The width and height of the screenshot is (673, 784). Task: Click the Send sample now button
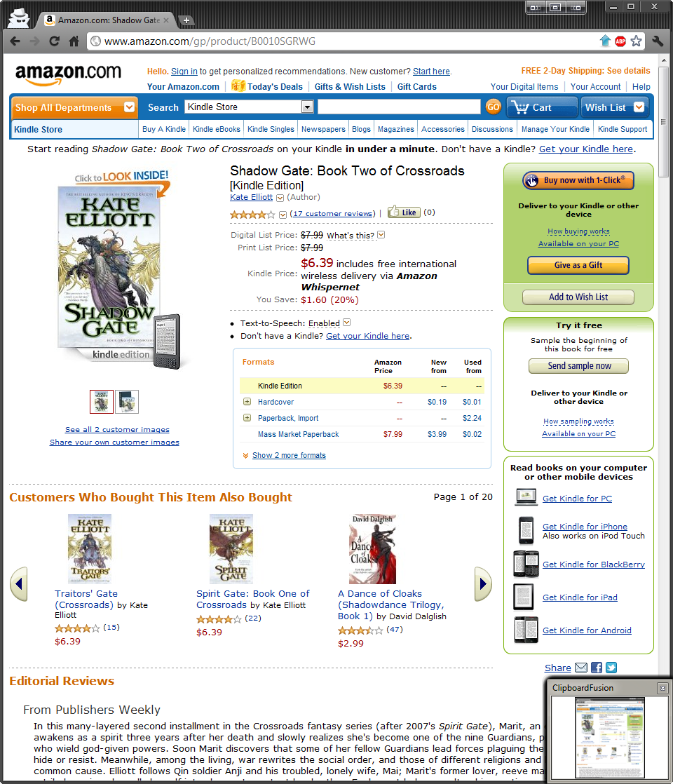tap(578, 366)
